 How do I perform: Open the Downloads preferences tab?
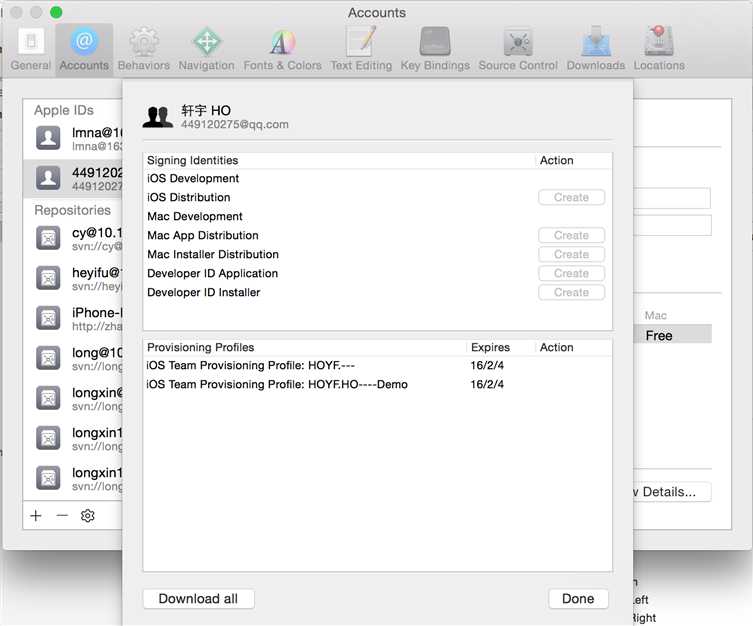595,49
